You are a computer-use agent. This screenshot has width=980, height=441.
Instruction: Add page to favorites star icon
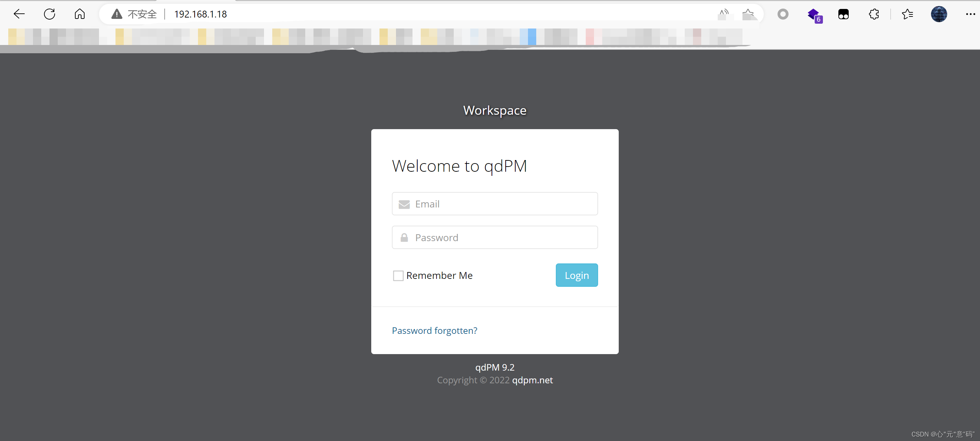coord(748,14)
